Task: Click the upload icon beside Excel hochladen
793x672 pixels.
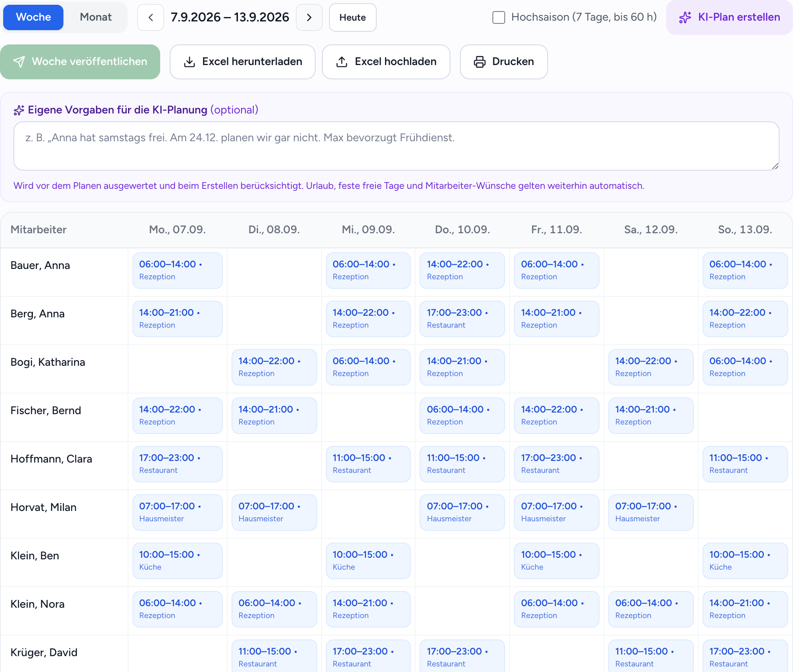Action: pyautogui.click(x=342, y=62)
